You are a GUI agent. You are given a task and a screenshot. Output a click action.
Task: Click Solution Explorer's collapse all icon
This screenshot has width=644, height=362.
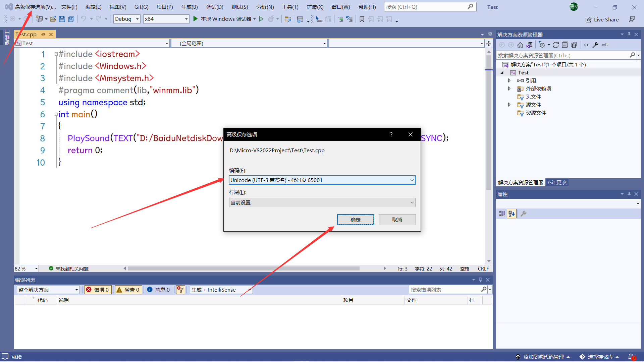(565, 45)
